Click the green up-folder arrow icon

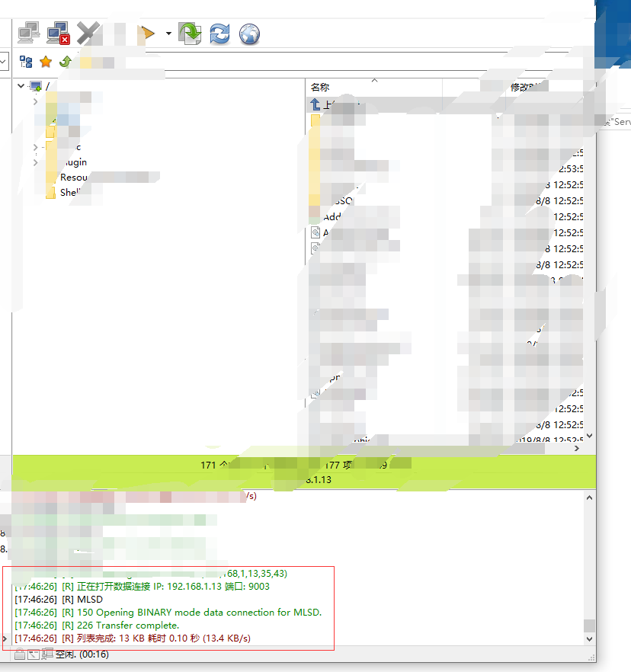tap(66, 62)
